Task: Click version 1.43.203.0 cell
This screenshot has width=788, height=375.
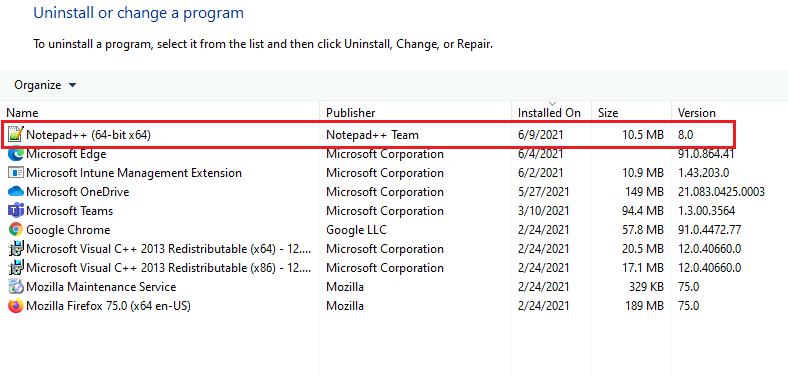Action: [704, 173]
